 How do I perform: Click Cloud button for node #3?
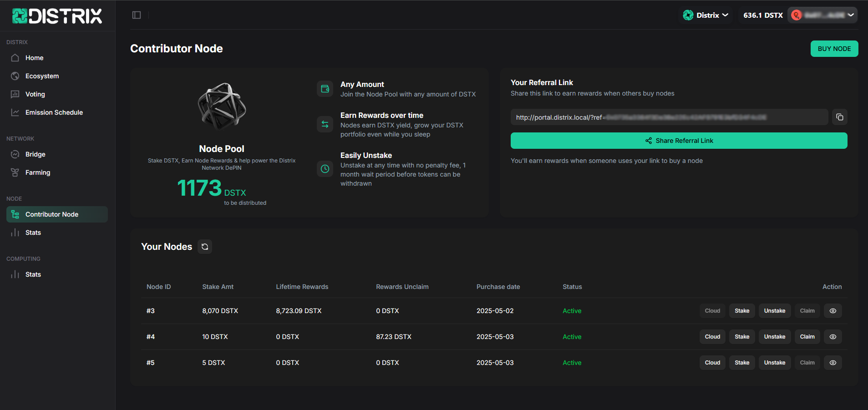(x=712, y=311)
